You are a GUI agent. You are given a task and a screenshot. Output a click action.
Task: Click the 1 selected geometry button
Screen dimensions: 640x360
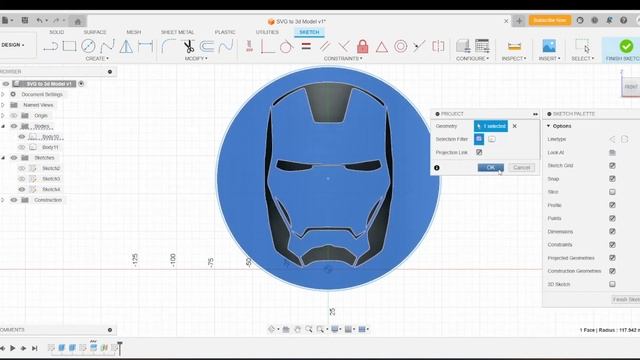coord(491,126)
